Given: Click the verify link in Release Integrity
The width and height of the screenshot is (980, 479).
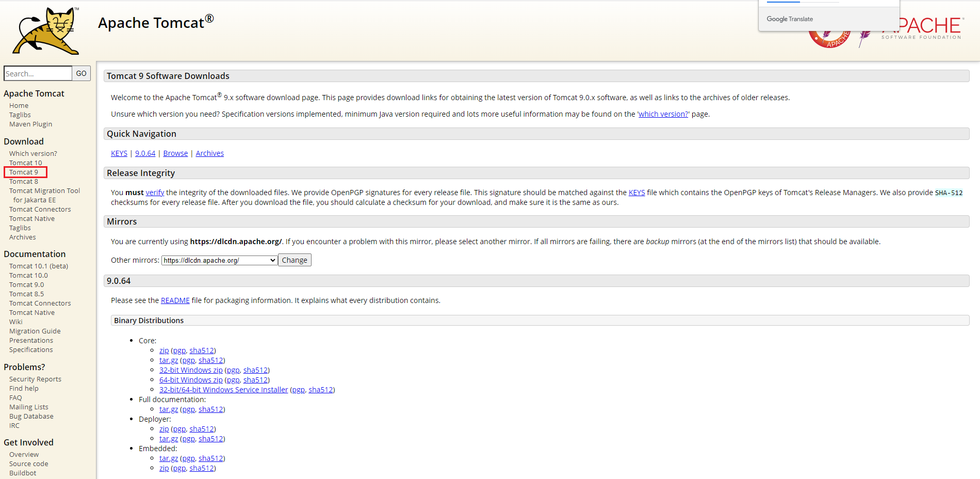Looking at the screenshot, I should tap(155, 193).
